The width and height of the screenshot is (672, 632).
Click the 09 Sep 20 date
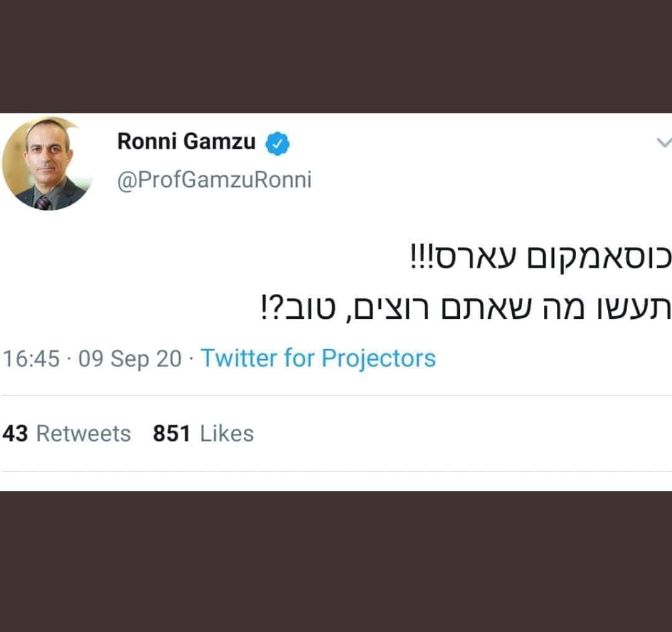pyautogui.click(x=130, y=359)
